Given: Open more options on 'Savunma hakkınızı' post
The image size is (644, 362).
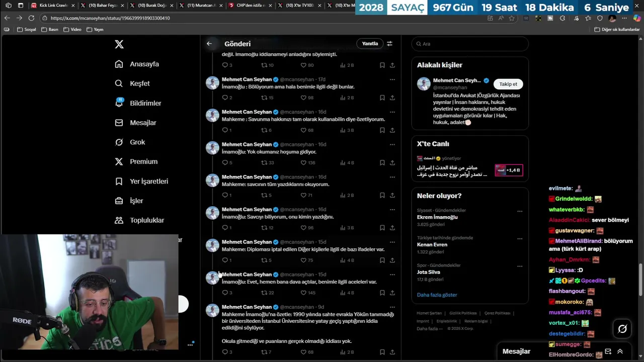Looking at the screenshot, I should [x=392, y=112].
